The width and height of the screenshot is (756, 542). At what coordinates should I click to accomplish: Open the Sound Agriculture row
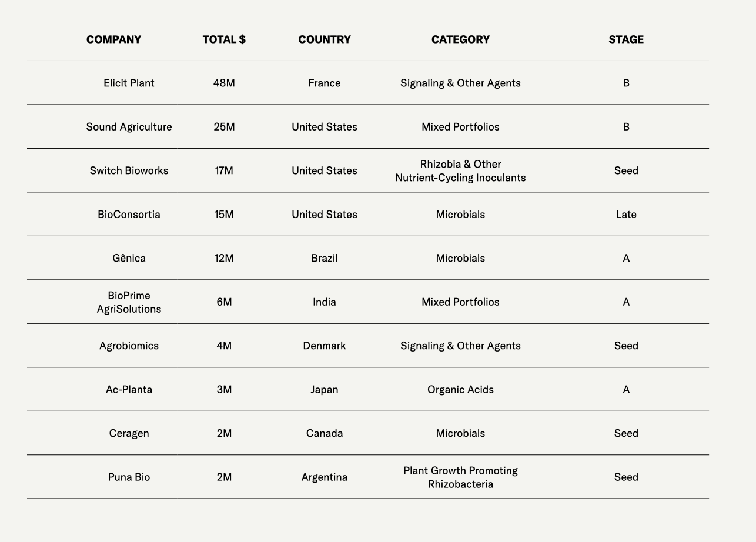129,127
